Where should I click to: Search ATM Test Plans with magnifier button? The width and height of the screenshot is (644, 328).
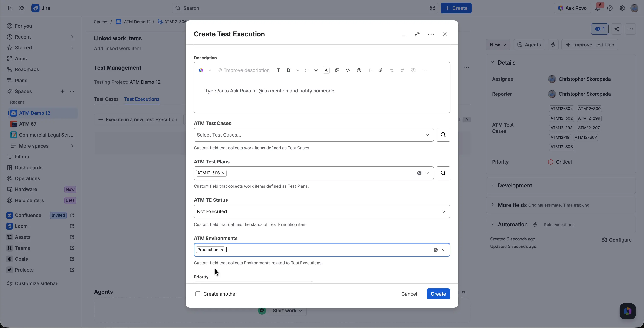(x=443, y=173)
